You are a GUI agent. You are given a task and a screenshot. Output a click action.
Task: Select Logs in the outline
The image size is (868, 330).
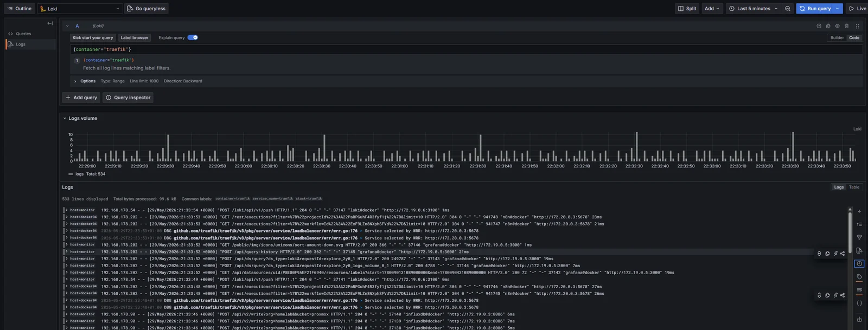click(x=21, y=44)
